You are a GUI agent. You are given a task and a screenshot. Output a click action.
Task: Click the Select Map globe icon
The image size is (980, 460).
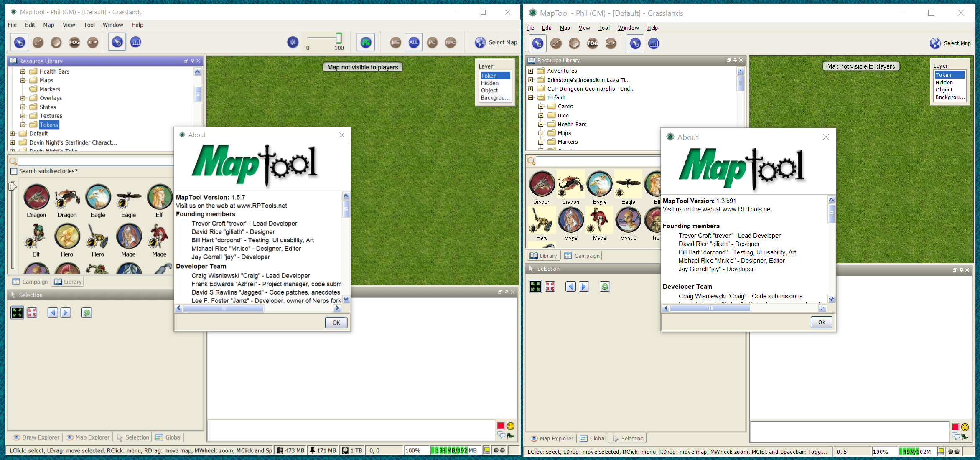coord(479,42)
